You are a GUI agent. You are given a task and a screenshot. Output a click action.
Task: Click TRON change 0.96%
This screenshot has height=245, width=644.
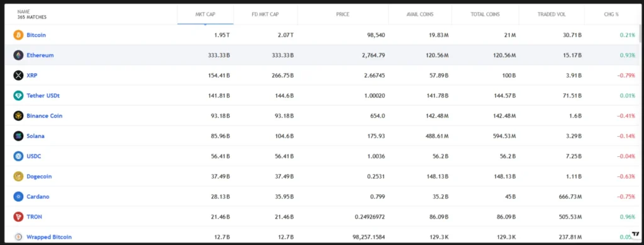628,217
